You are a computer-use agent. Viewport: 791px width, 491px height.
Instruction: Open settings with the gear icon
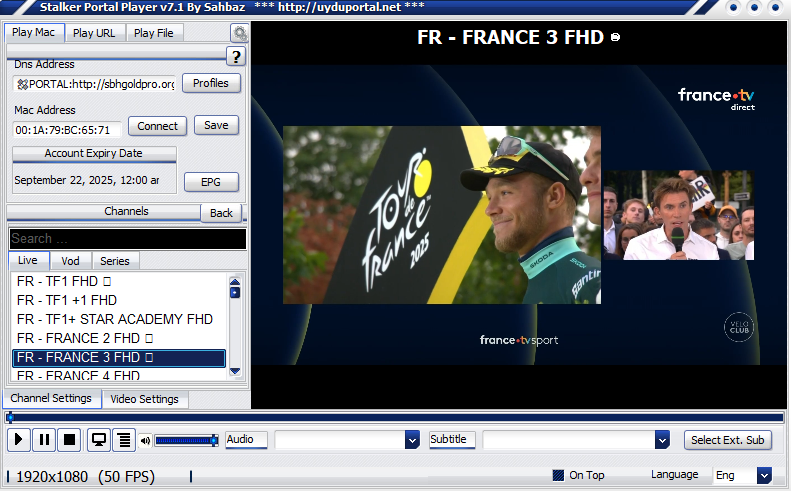(x=239, y=33)
